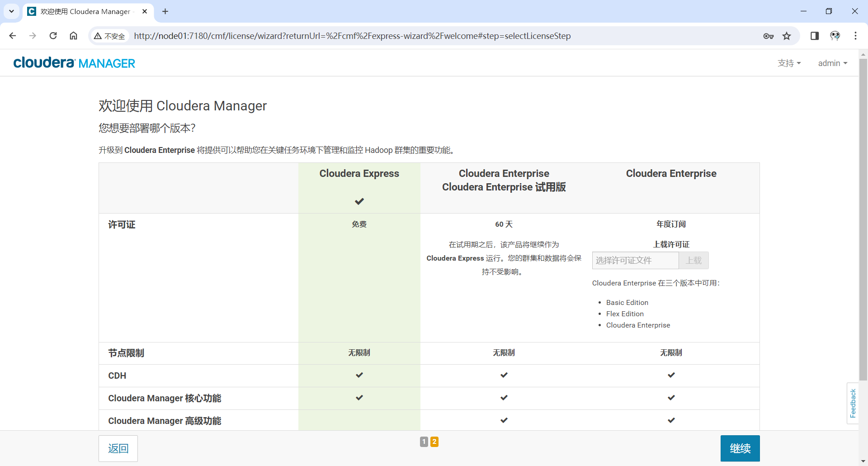Click the 60 天 trial cell

[504, 224]
